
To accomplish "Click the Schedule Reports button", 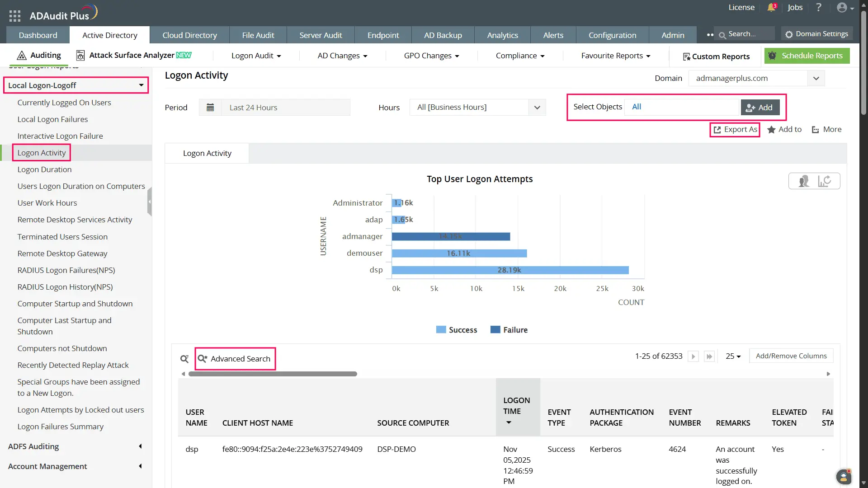I will (807, 56).
